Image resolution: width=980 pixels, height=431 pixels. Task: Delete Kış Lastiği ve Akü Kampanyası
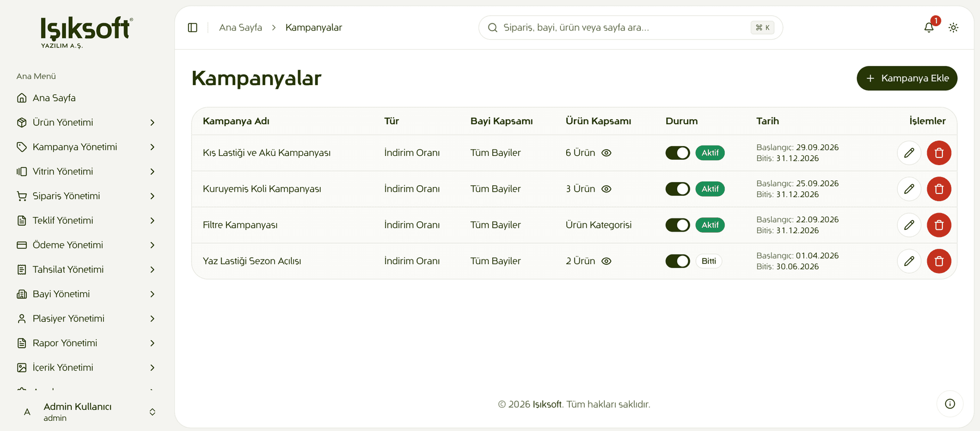pyautogui.click(x=939, y=153)
